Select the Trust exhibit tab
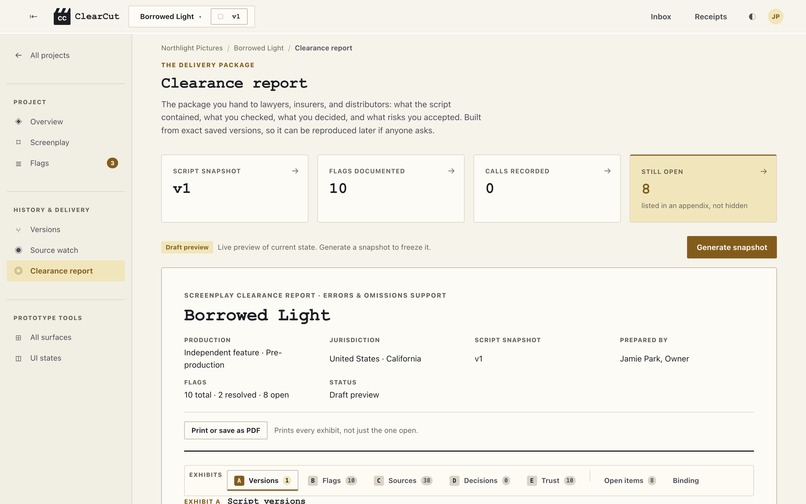The width and height of the screenshot is (806, 504). pos(551,480)
